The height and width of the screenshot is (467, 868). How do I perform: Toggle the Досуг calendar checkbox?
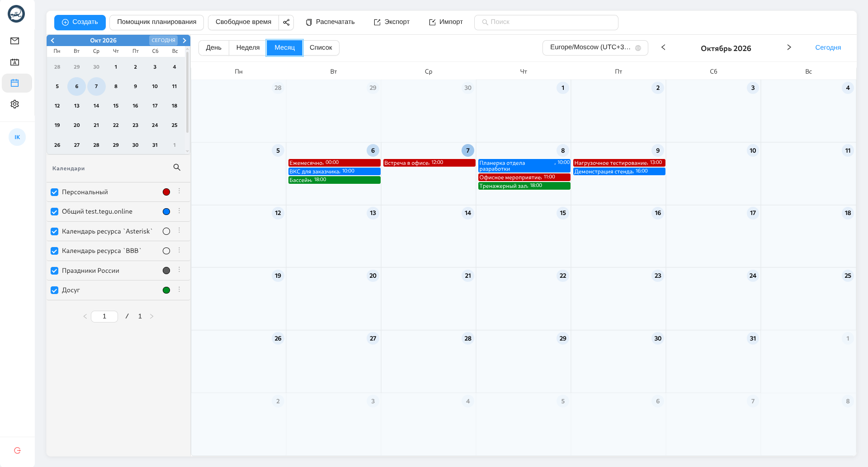[55, 290]
